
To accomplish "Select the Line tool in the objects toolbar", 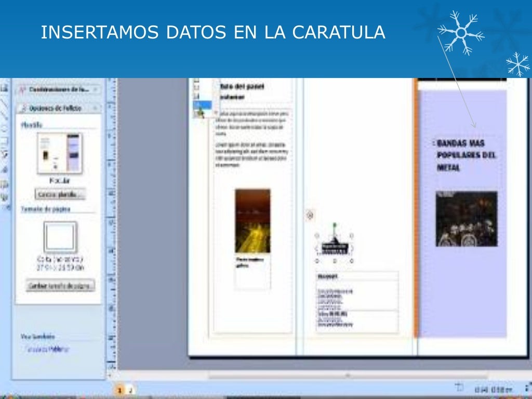I will coord(4,103).
